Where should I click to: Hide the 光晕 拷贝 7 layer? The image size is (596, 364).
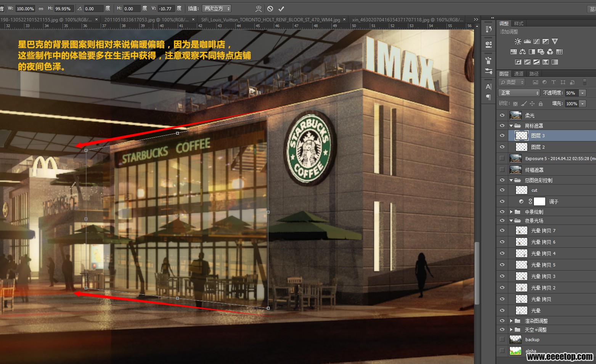502,230
